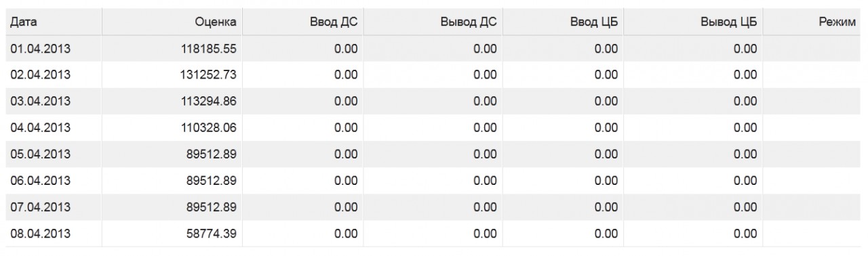Click the Вывод ЦБ column header

[x=692, y=22]
